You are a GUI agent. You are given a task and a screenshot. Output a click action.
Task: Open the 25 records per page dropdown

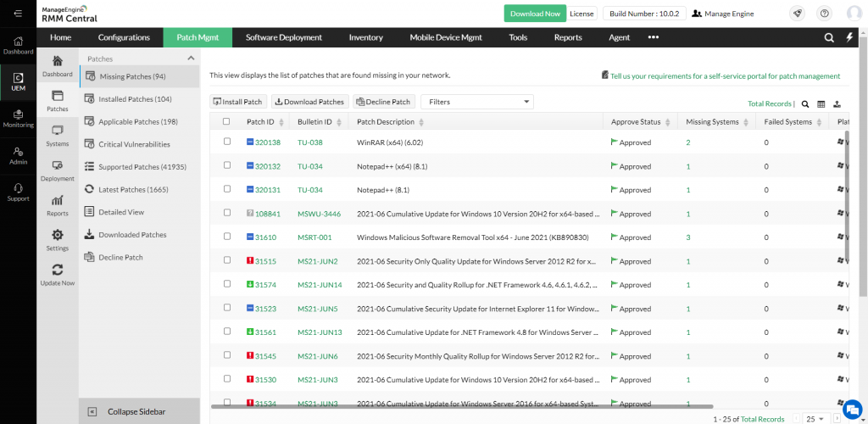817,419
